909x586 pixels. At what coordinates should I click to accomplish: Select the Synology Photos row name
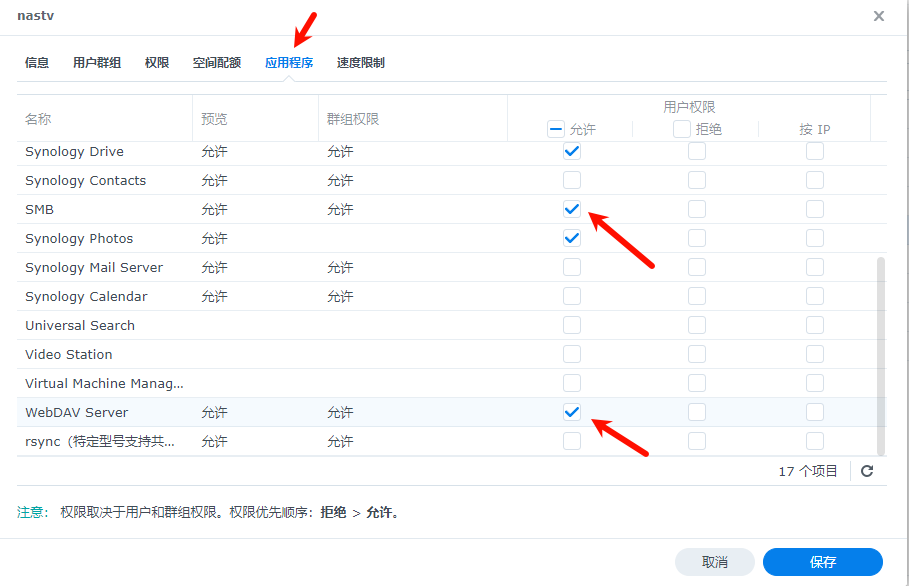pyautogui.click(x=79, y=239)
